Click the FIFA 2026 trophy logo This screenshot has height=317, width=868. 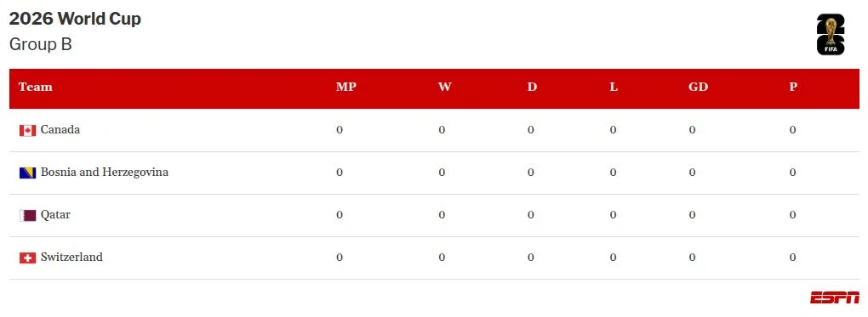tap(831, 34)
